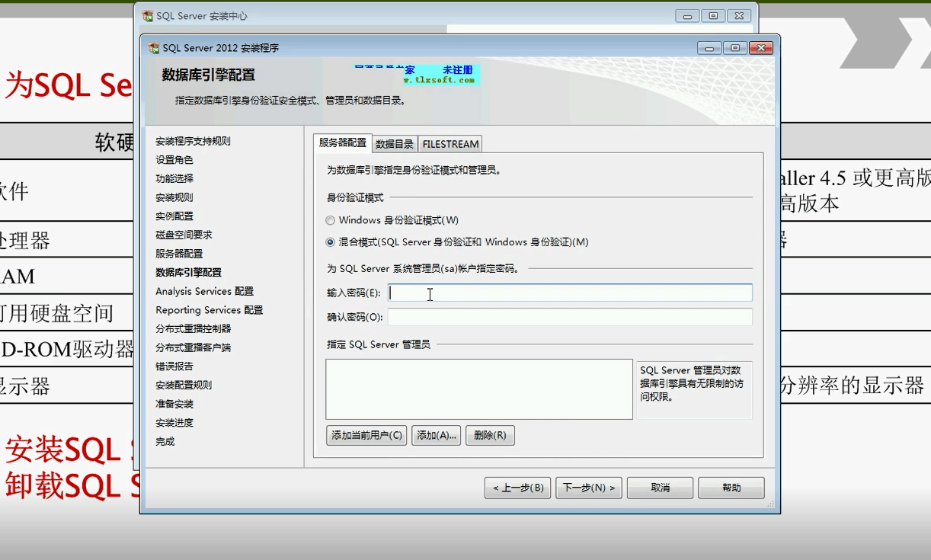Screen dimensions: 931x560
Task: Click 分布式重播客户端 step
Action: point(193,347)
